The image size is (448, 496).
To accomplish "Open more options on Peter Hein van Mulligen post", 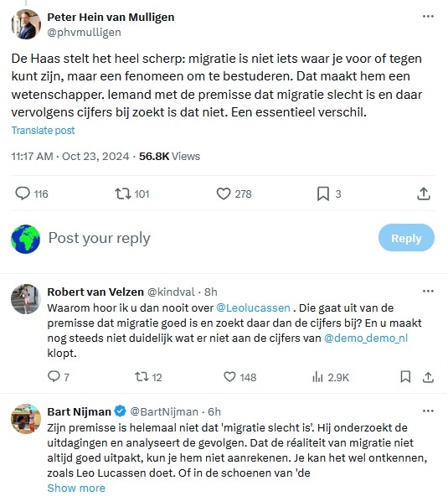I will 428,17.
